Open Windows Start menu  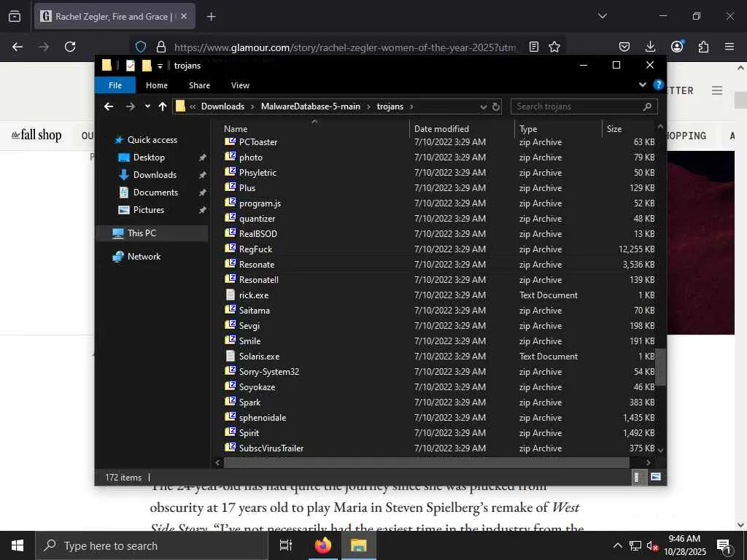coord(18,545)
